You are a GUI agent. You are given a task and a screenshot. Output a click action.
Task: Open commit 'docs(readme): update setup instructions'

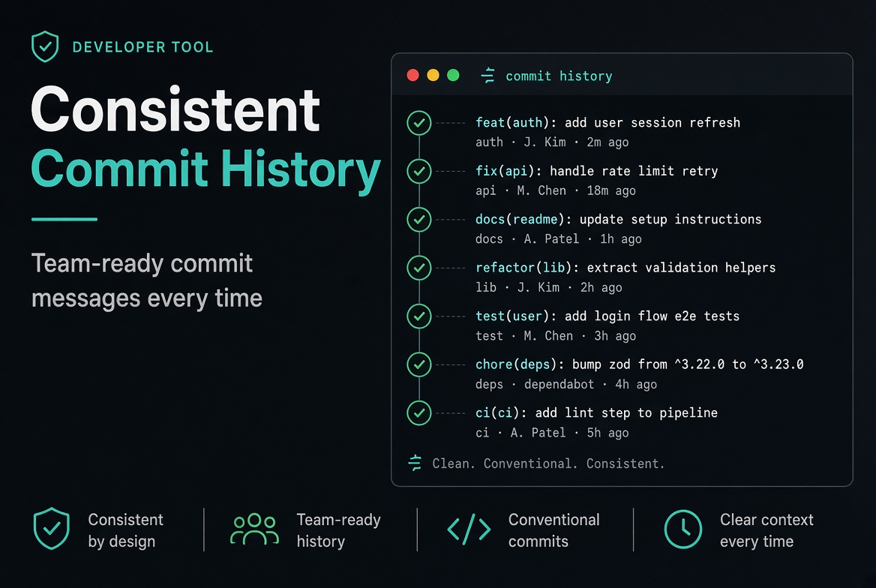619,219
